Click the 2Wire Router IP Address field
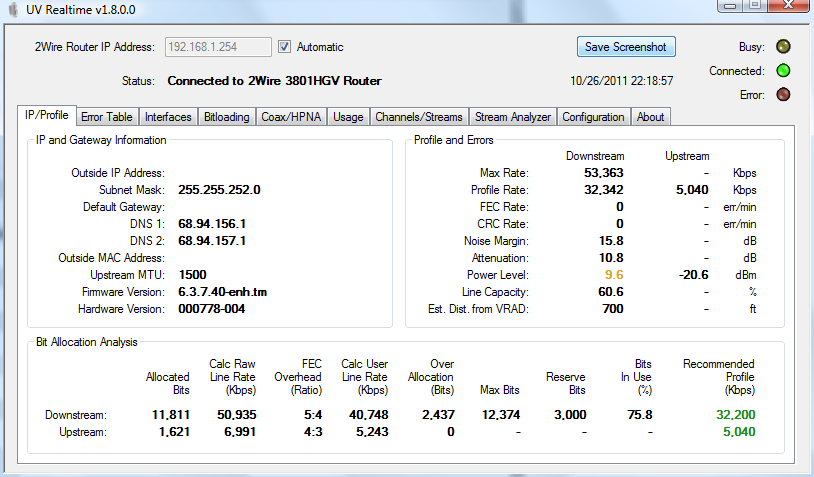This screenshot has width=814, height=477. 217,47
